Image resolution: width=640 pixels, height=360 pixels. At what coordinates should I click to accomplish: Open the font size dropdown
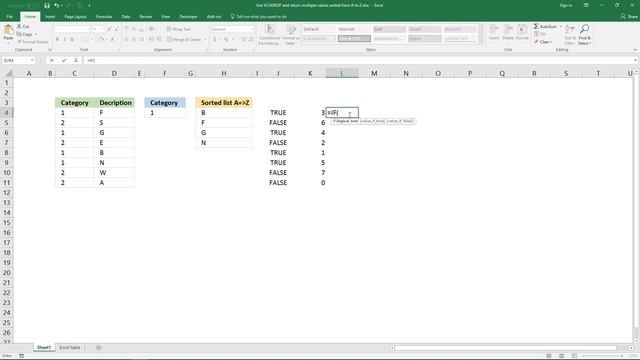102,29
